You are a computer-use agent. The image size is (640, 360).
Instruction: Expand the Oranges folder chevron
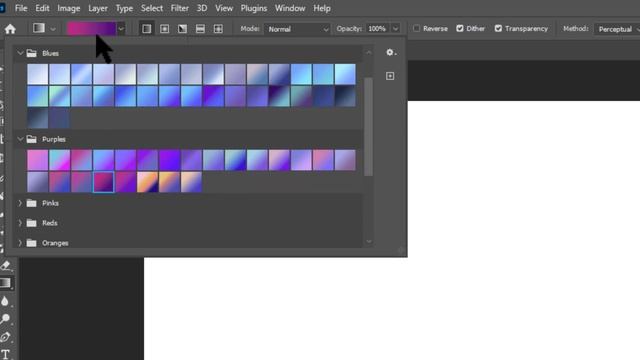click(20, 243)
